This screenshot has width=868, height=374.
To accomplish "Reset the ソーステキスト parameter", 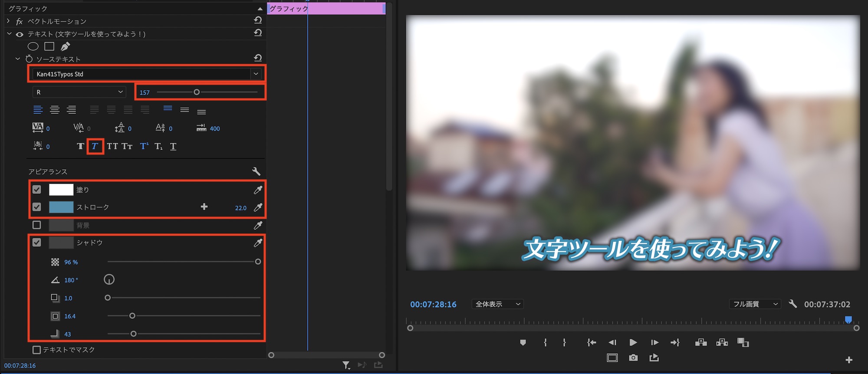I will tap(258, 58).
